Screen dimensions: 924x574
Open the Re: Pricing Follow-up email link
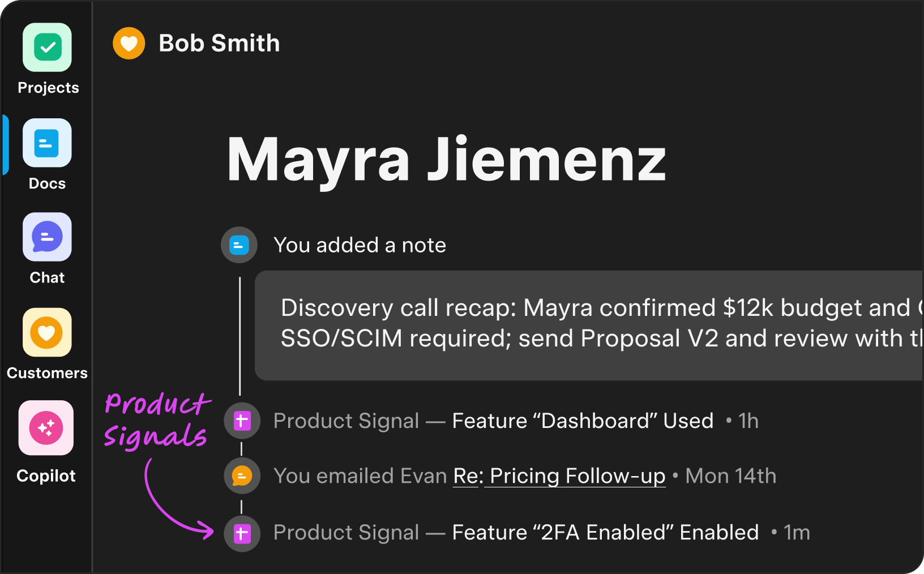[559, 476]
